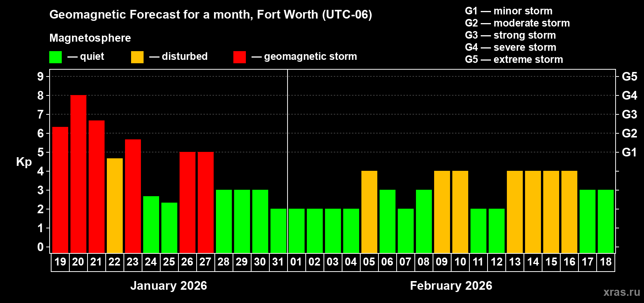The height and width of the screenshot is (303, 644).
Task: Click the green bar for February 01
Action: (x=297, y=231)
